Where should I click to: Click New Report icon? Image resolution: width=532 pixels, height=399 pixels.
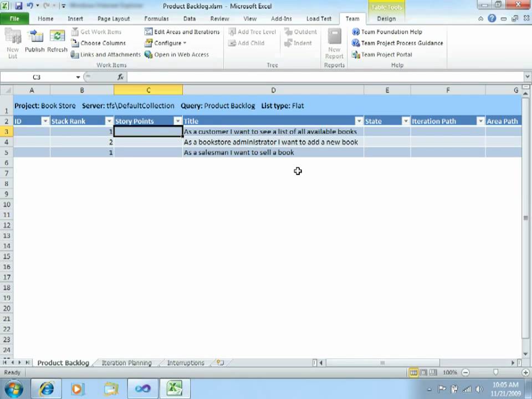coord(334,44)
